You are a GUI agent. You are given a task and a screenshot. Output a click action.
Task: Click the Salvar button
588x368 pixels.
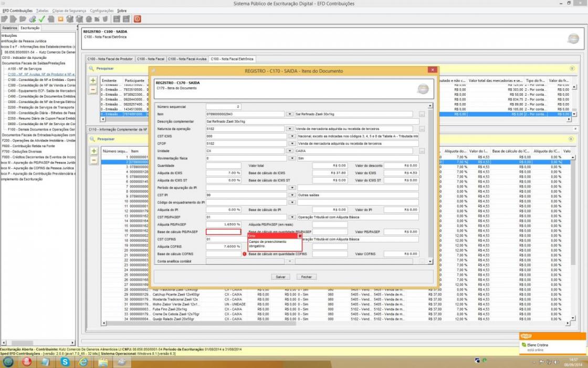tap(280, 277)
